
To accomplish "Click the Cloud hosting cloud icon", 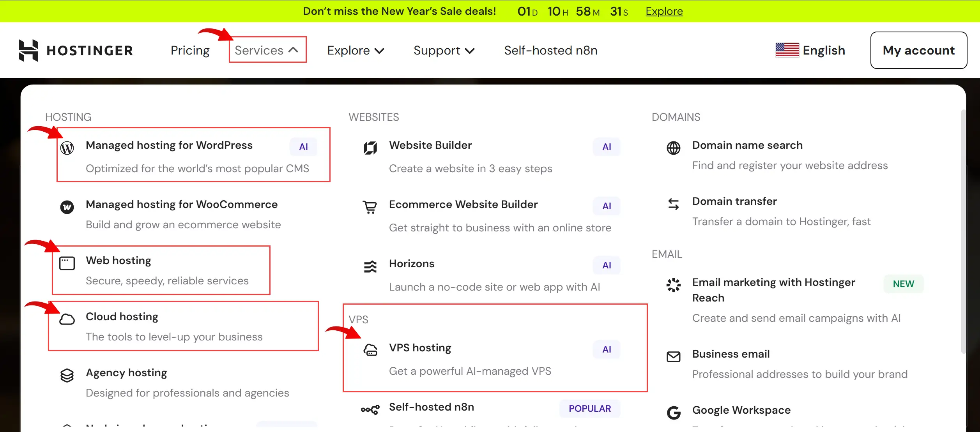I will 67,319.
